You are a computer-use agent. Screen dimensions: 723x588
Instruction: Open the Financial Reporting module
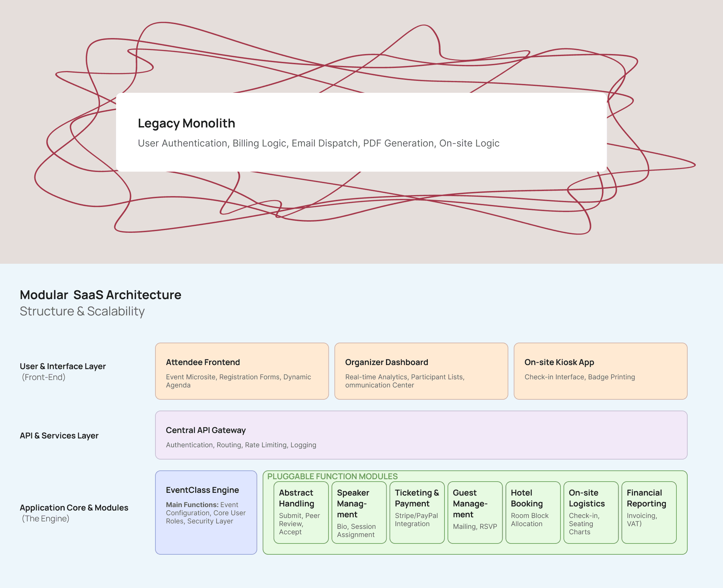(x=649, y=512)
